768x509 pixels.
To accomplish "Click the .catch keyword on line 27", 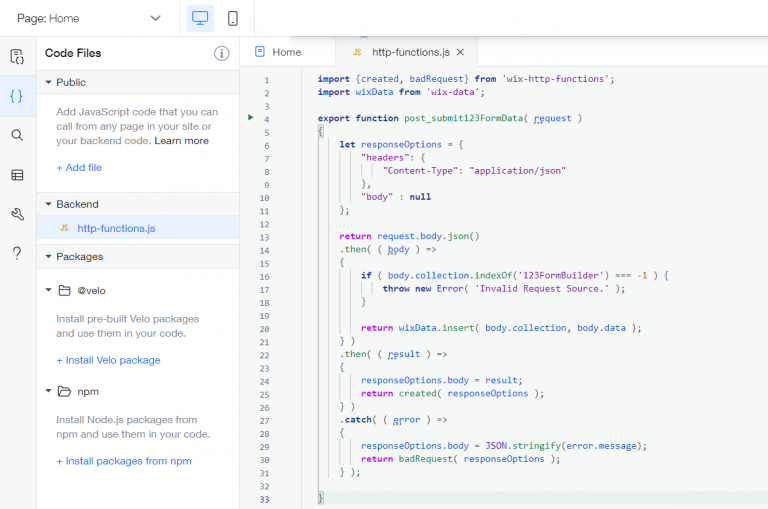I will [x=356, y=420].
